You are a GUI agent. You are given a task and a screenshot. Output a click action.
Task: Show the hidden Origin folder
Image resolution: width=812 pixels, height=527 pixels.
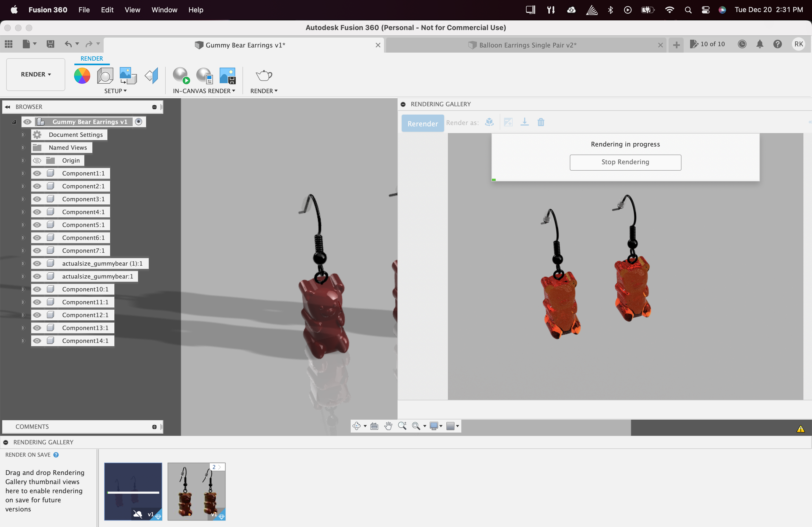pyautogui.click(x=37, y=160)
